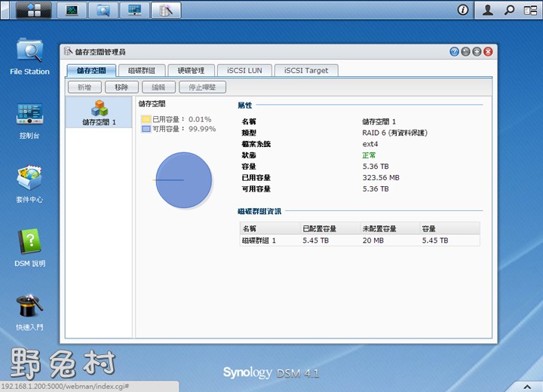Click the 移除 button
The width and height of the screenshot is (543, 392).
[x=121, y=87]
